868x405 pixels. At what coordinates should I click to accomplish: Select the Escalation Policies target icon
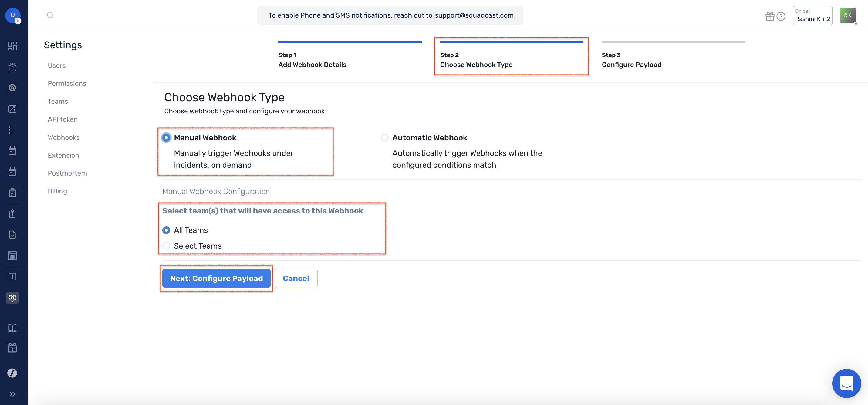[12, 87]
